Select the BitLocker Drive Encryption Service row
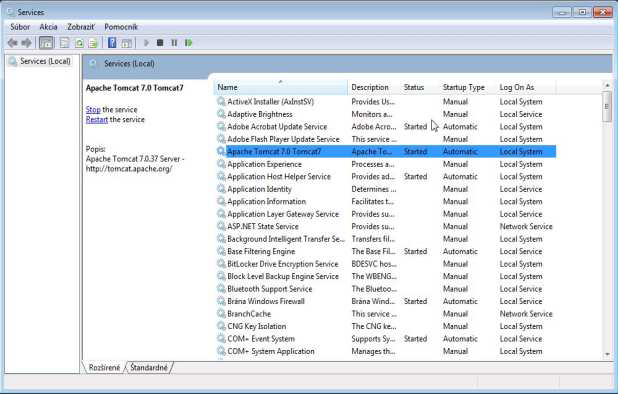 click(386, 264)
